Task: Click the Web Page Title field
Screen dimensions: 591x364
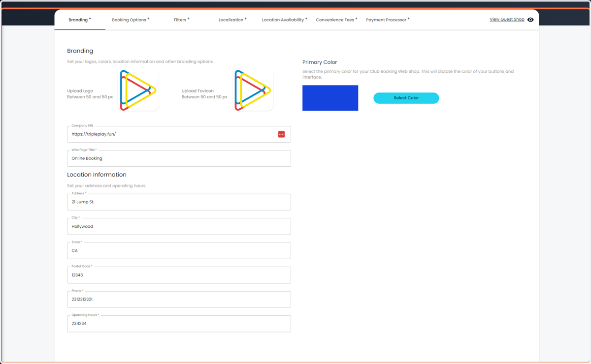Action: tap(179, 158)
